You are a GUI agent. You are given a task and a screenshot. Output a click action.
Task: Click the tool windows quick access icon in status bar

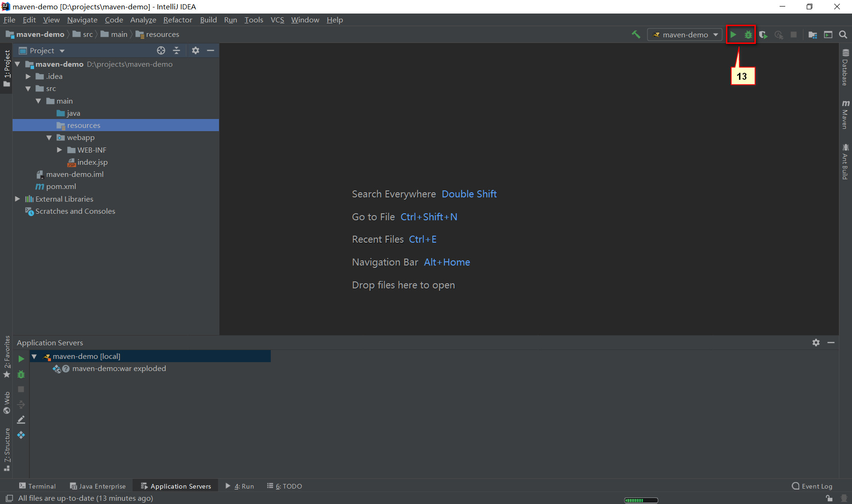(9, 498)
